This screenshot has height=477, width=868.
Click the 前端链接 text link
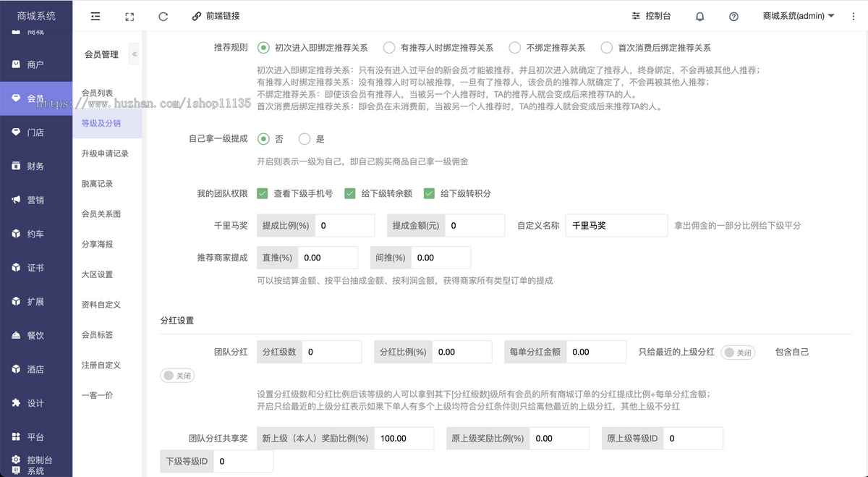pos(222,16)
